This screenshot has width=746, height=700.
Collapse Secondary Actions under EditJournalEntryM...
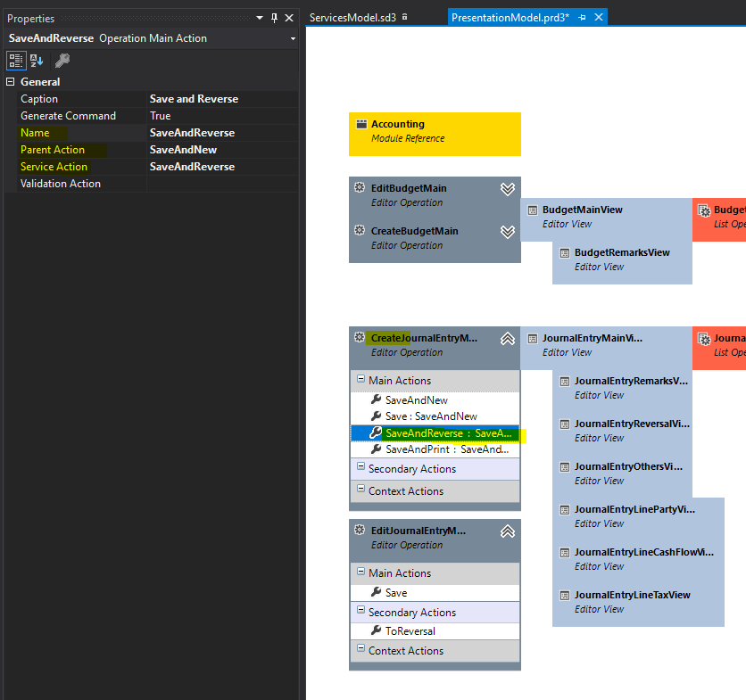[x=361, y=610]
